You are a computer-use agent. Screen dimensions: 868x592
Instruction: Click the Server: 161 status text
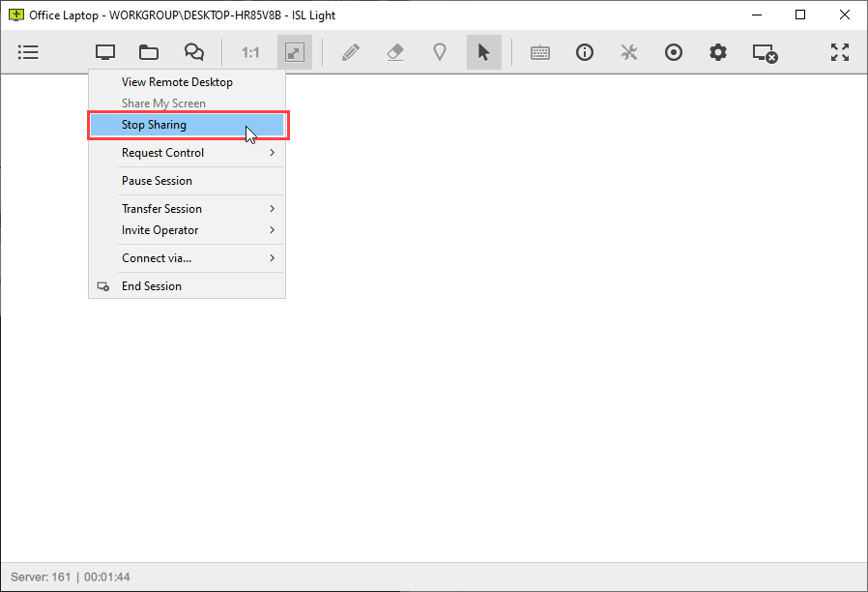coord(41,577)
